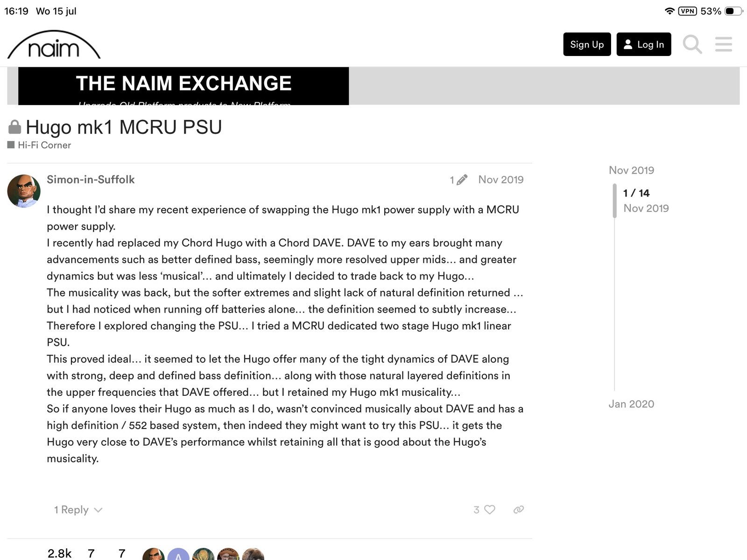The width and height of the screenshot is (747, 560).
Task: Open Simon-in-Suffolk's user profile link
Action: click(x=91, y=180)
